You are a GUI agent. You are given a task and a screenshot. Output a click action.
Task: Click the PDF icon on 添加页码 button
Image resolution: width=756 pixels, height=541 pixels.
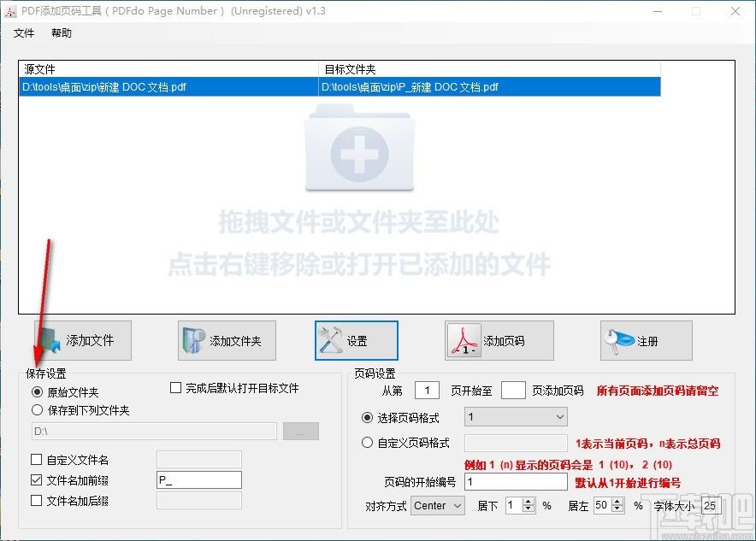464,341
